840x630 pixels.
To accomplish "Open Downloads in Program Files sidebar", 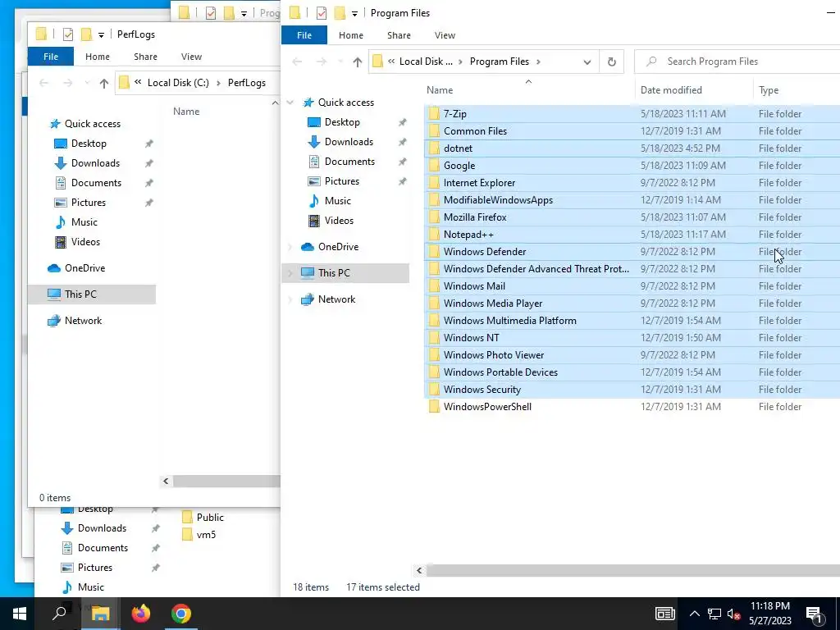I will (349, 141).
